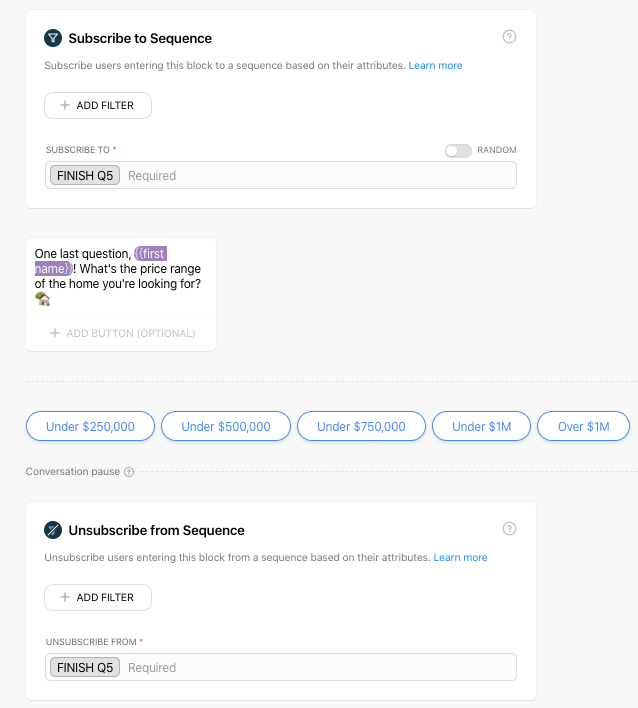Click plus icon in Unsubscribe ADD FILTER
This screenshot has width=638, height=708.
[x=65, y=597]
